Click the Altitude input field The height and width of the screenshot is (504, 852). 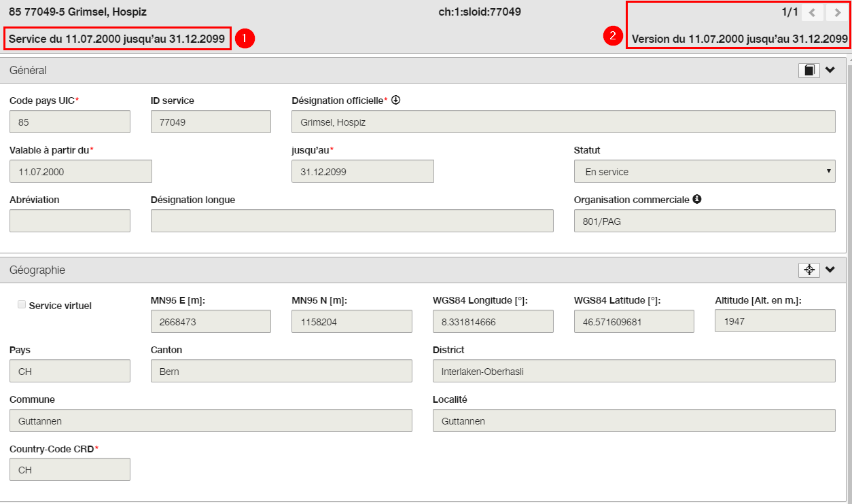click(x=775, y=321)
